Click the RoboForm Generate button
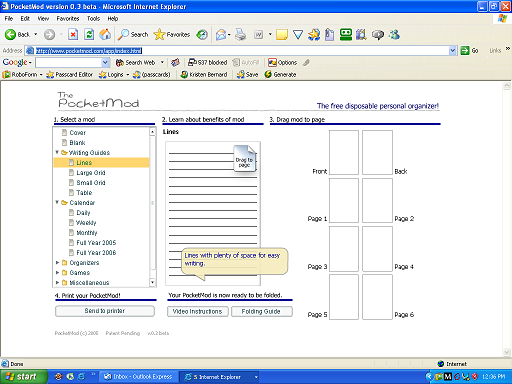The width and height of the screenshot is (512, 384). pos(280,75)
